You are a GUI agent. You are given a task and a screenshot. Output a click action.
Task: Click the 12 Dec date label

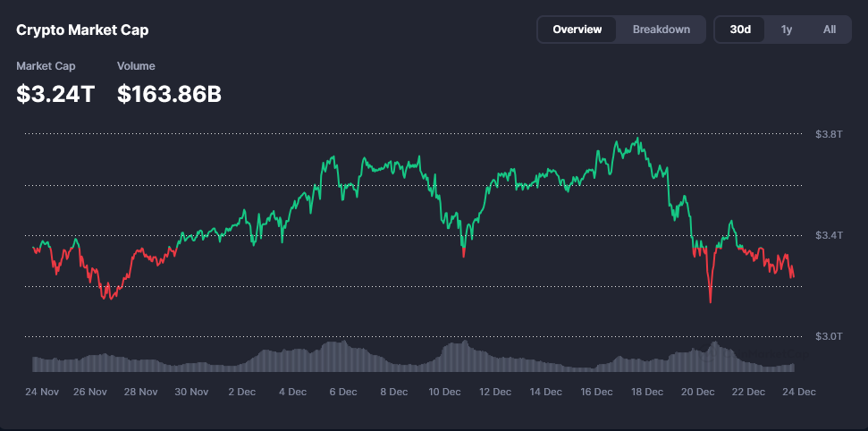(495, 392)
